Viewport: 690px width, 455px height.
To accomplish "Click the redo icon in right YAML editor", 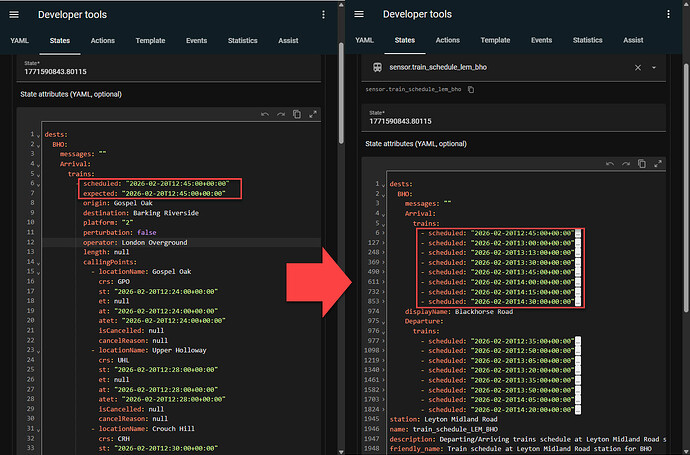I will pyautogui.click(x=624, y=164).
